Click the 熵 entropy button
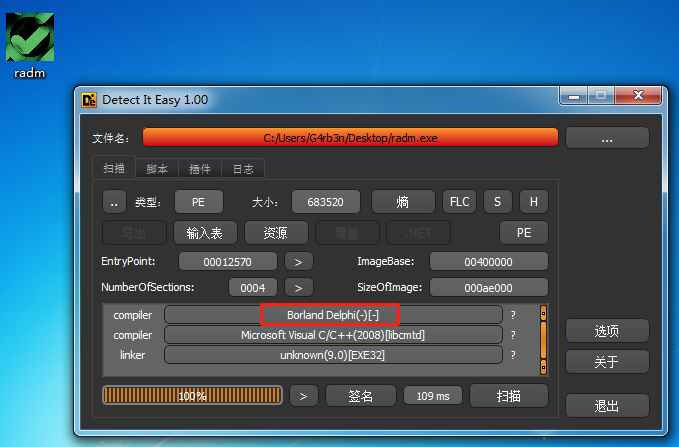 pyautogui.click(x=403, y=202)
